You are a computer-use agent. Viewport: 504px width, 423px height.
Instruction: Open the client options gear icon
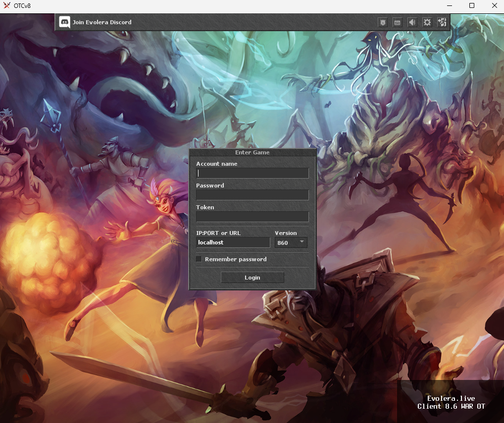pyautogui.click(x=427, y=22)
